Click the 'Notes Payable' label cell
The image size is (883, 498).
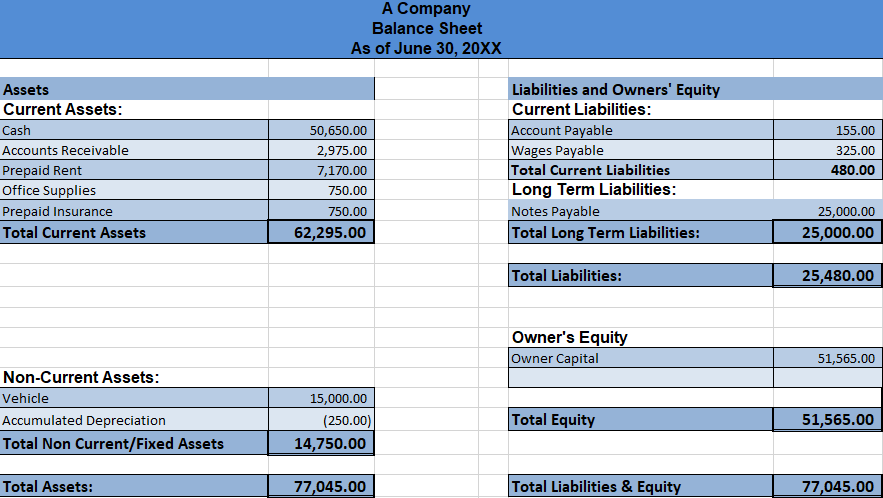[x=641, y=211]
